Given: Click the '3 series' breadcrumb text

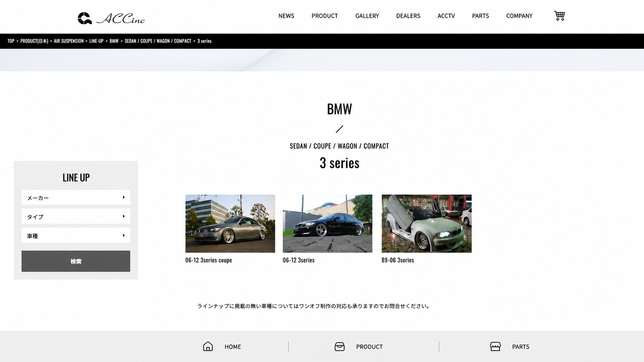Looking at the screenshot, I should (x=204, y=41).
